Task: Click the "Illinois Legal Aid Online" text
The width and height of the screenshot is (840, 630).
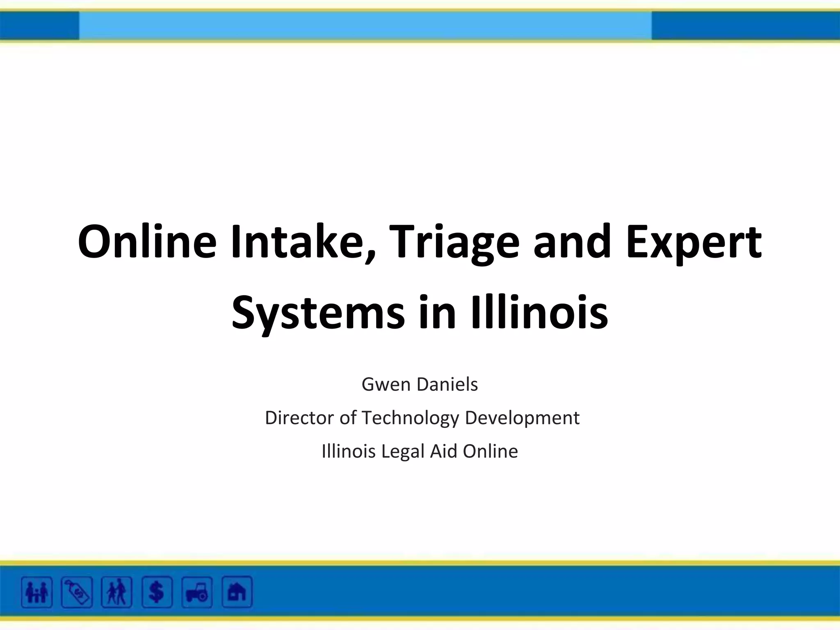Action: click(420, 451)
